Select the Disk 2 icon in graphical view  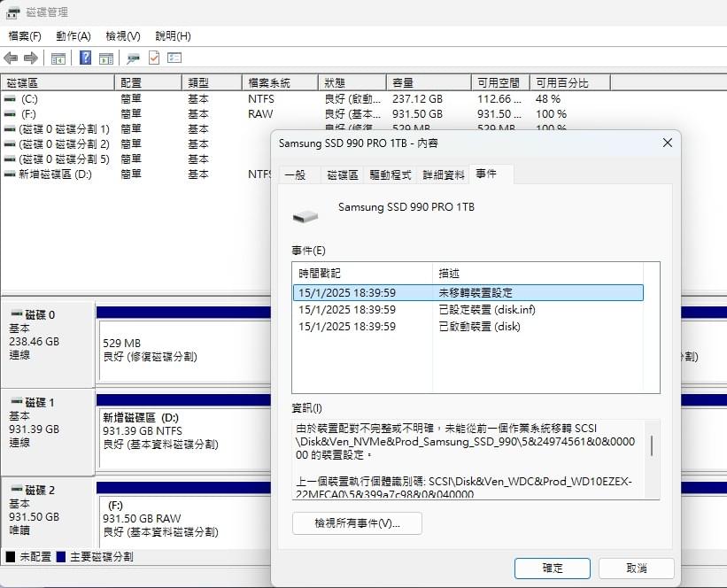(17, 488)
